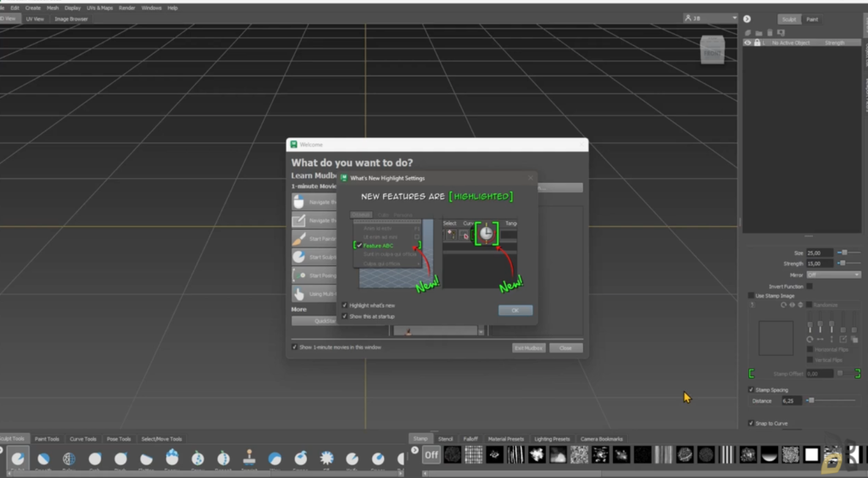The image size is (868, 478).
Task: Toggle Show this at startup checkbox
Action: pos(344,316)
